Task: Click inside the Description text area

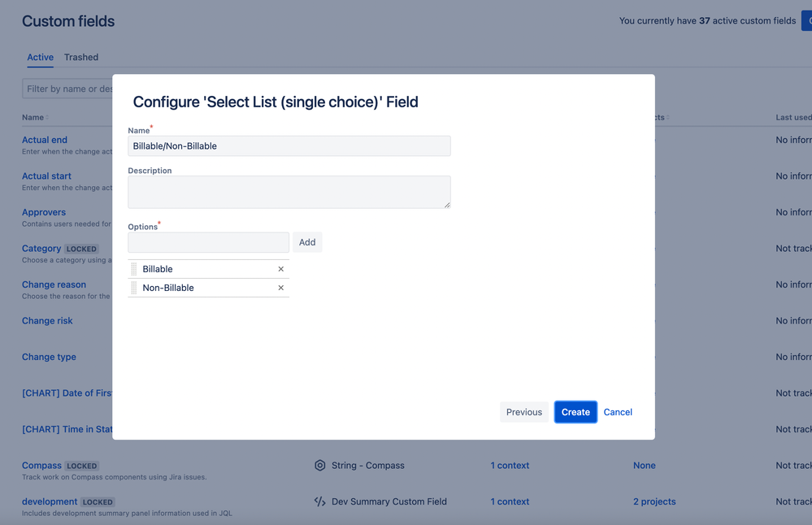Action: point(289,192)
